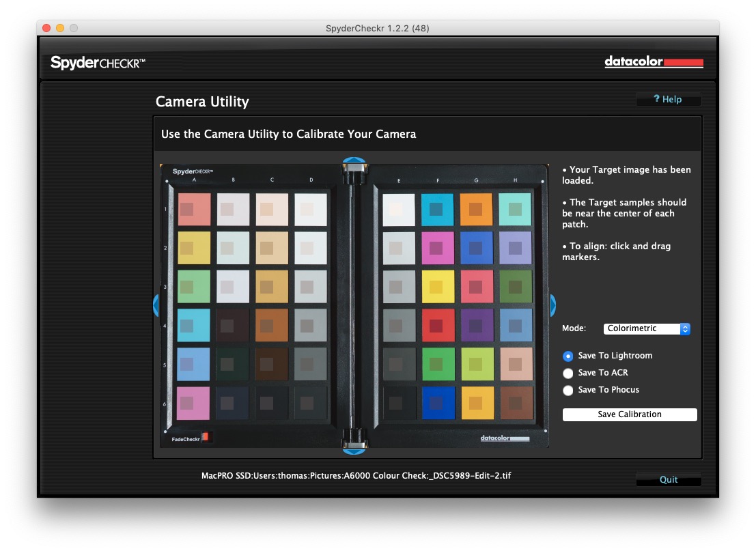Click the G6 amber yellow patch

point(478,403)
